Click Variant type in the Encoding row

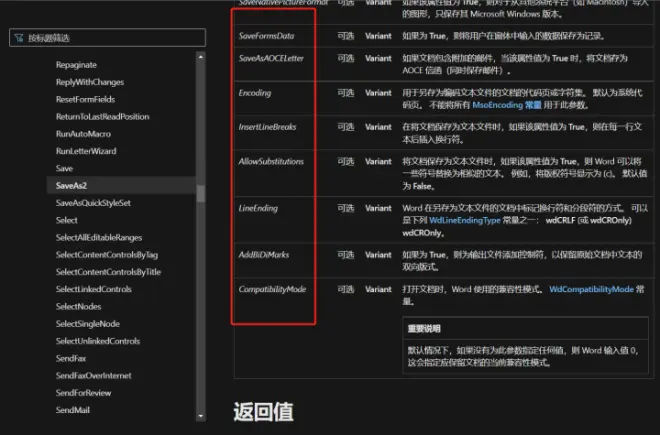[x=378, y=93]
